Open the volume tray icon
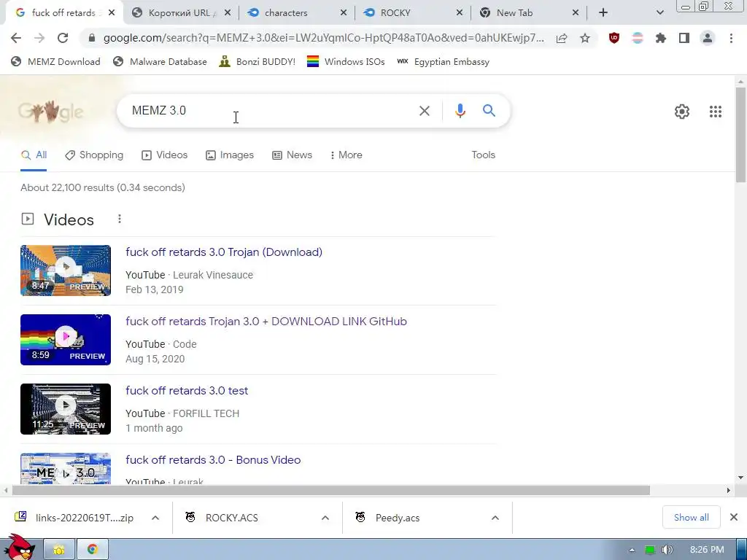Viewport: 747px width, 560px height. (667, 550)
